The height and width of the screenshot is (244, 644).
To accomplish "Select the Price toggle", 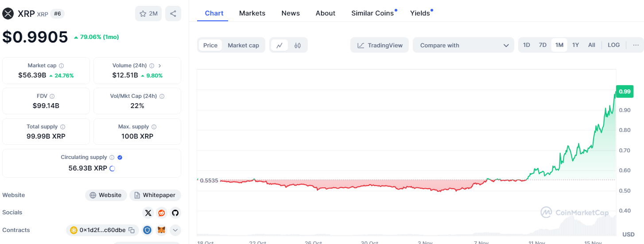I will tap(210, 45).
